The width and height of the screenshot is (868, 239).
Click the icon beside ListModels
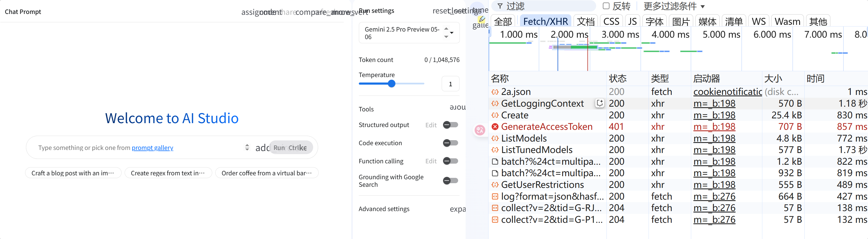pos(495,138)
